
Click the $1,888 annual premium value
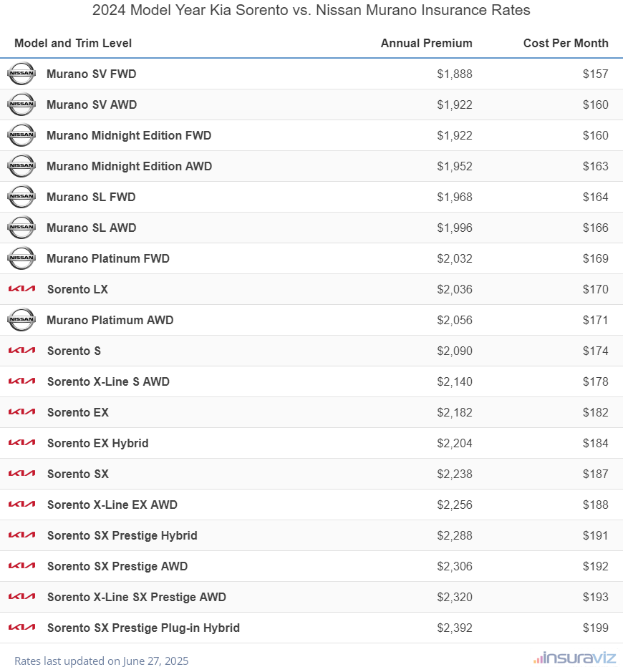455,74
